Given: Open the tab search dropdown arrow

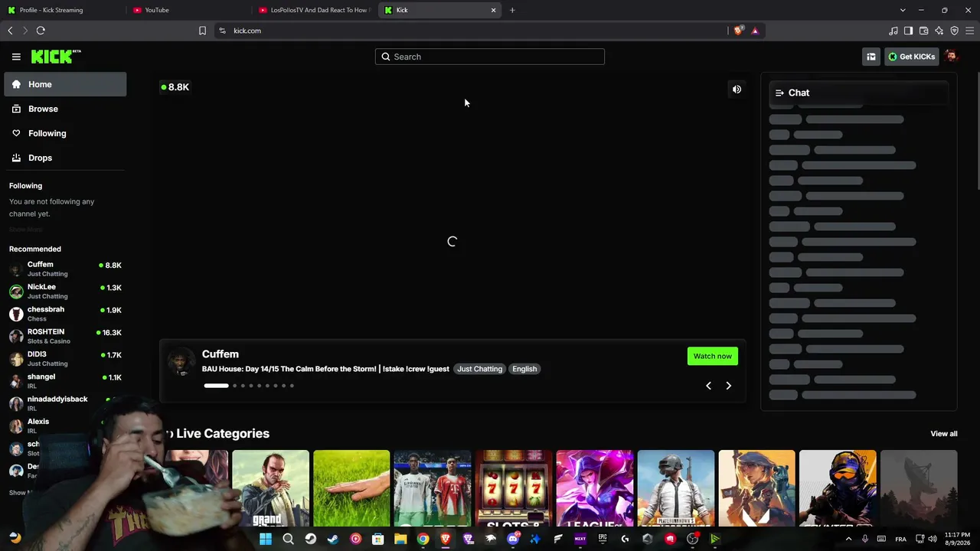Looking at the screenshot, I should (x=903, y=10).
